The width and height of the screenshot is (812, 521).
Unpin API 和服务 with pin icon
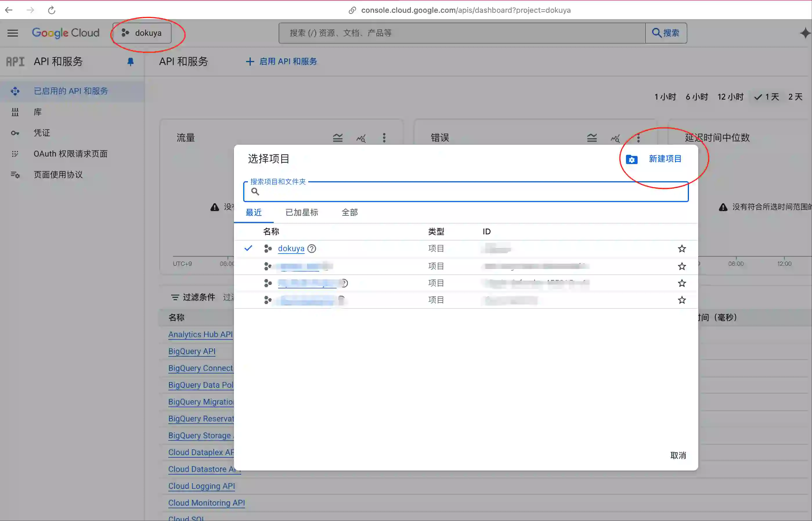tap(130, 62)
